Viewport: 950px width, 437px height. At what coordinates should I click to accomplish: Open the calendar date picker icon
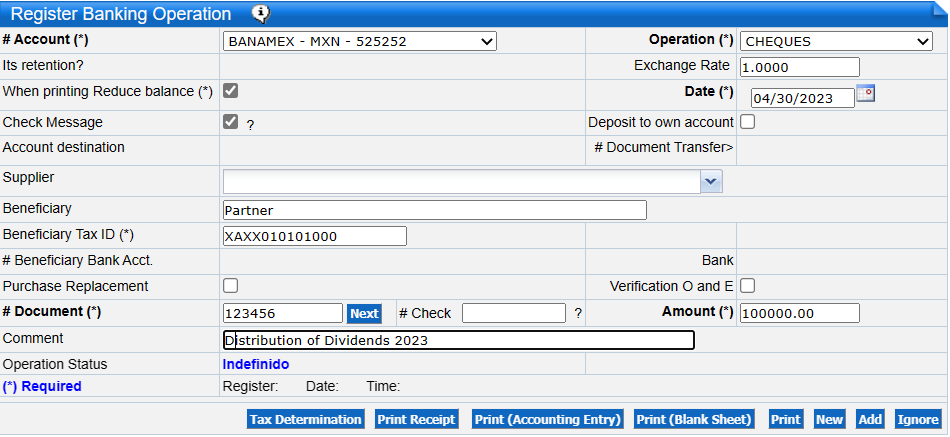coord(866,93)
